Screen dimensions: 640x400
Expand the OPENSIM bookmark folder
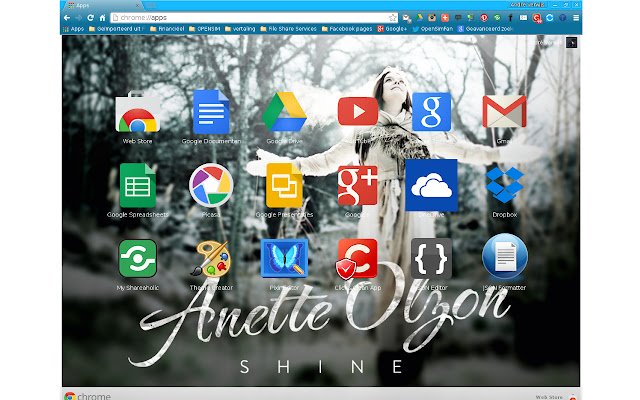point(204,29)
